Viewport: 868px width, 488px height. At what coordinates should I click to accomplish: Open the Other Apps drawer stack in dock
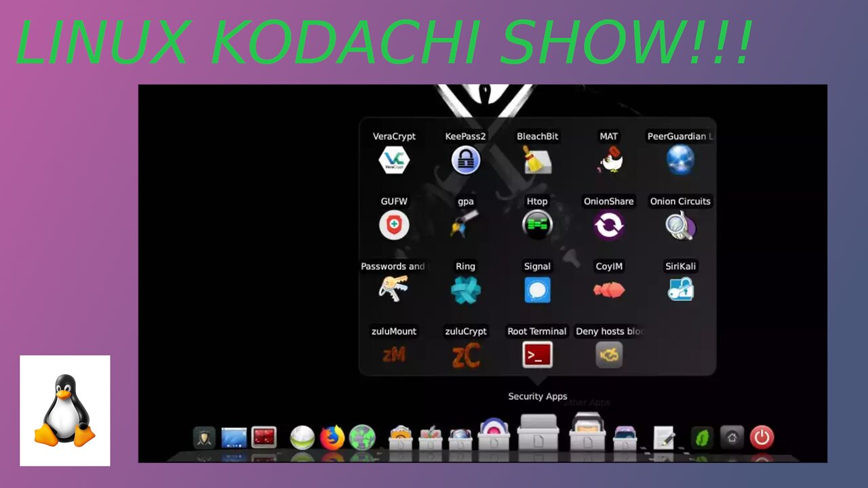pos(587,432)
